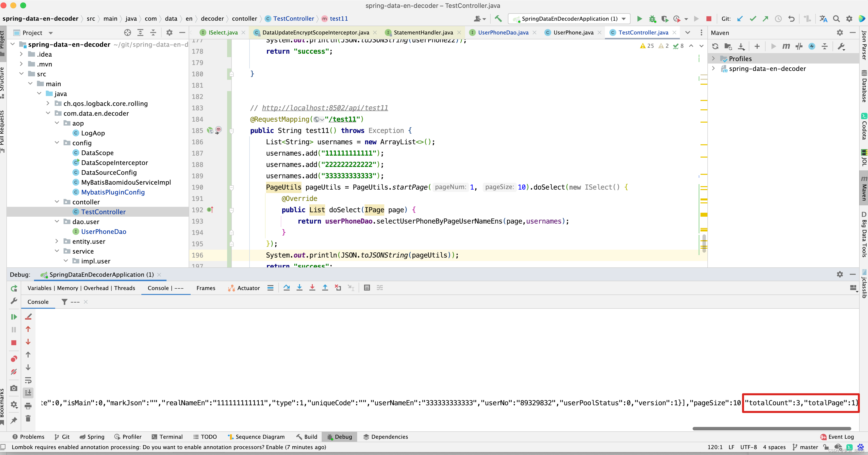Toggle soft-wrap in the console
This screenshot has height=455, width=868.
tap(28, 381)
